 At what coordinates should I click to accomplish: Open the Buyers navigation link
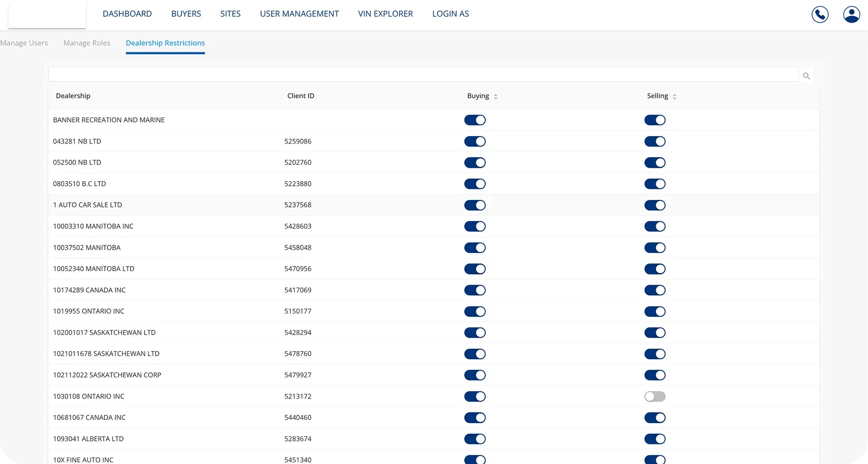(186, 14)
